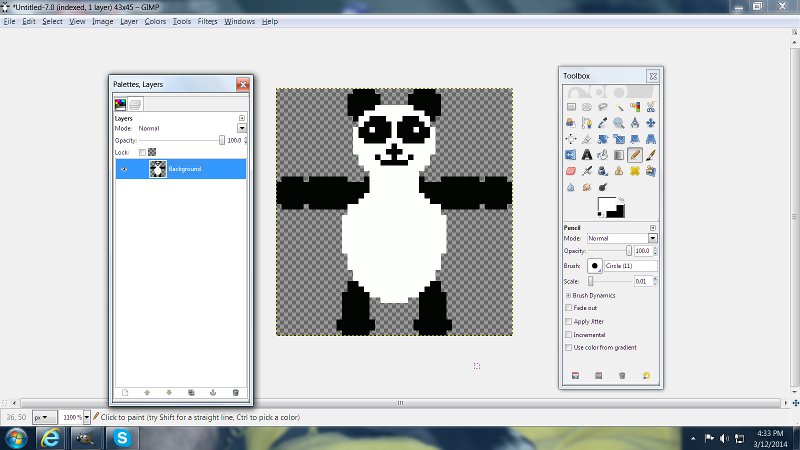The width and height of the screenshot is (800, 450).
Task: Select the Move tool
Action: (651, 123)
